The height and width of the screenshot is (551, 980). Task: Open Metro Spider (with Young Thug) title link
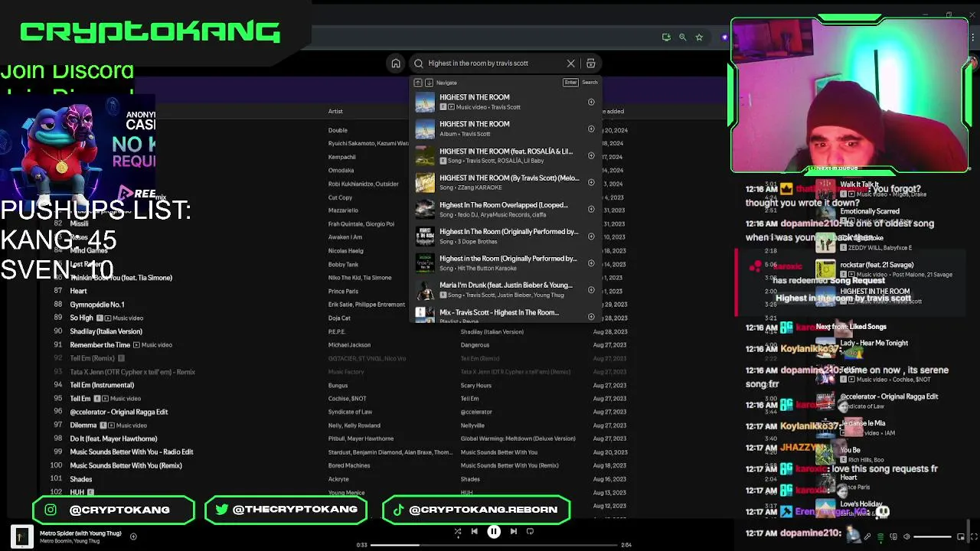(80, 533)
